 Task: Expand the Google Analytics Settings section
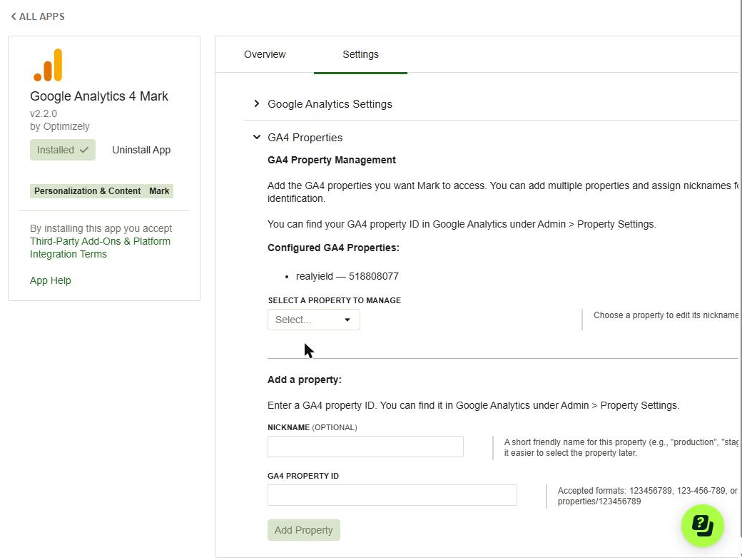[330, 104]
